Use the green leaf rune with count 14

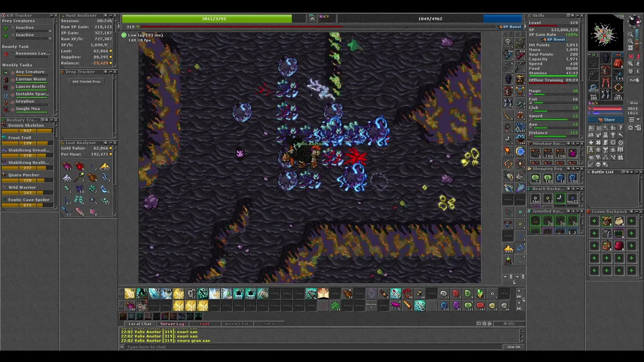(x=335, y=306)
